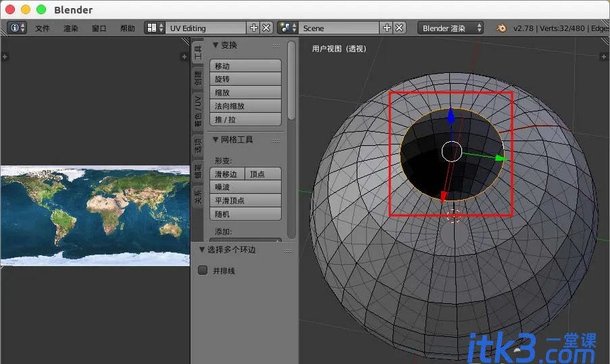The height and width of the screenshot is (364, 610).
Task: Open the 3D viewport properties plus icon
Action: pyautogui.click(x=603, y=57)
